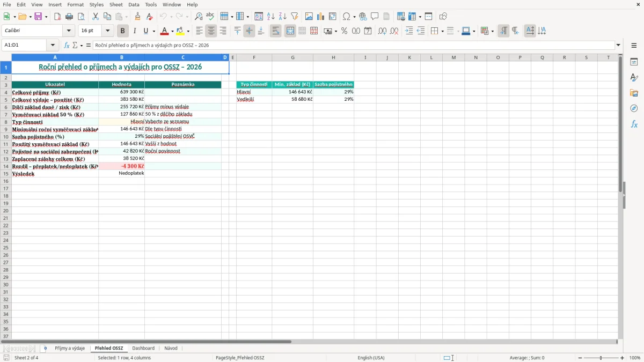Open the Sidebar Navigator panel
644x362 pixels.
pos(634,108)
